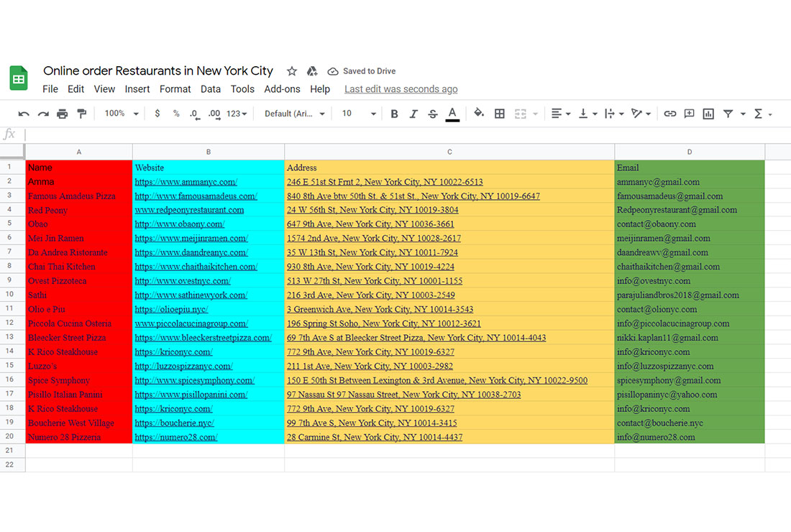Open the horizontal align dropdown
Screen dimensions: 791x532
[x=560, y=114]
